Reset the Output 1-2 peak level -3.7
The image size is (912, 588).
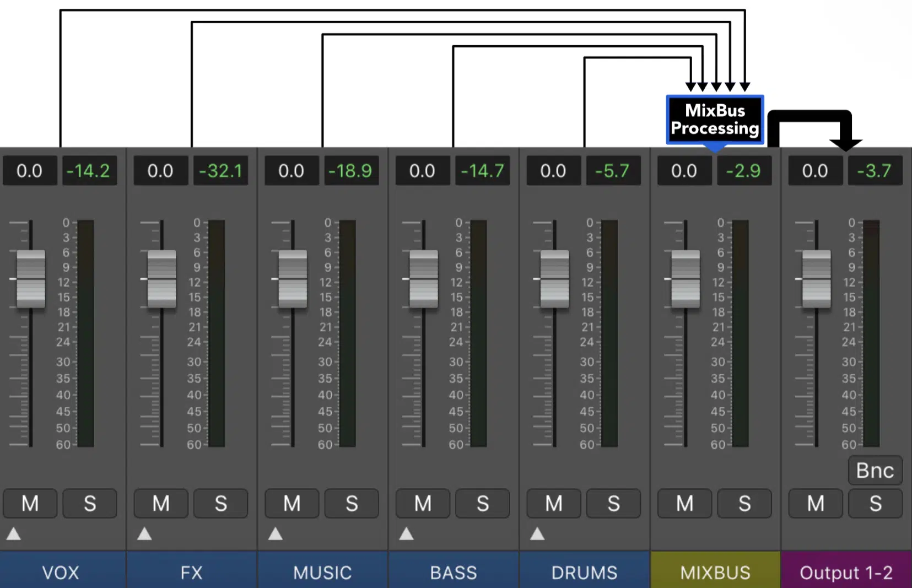point(875,171)
